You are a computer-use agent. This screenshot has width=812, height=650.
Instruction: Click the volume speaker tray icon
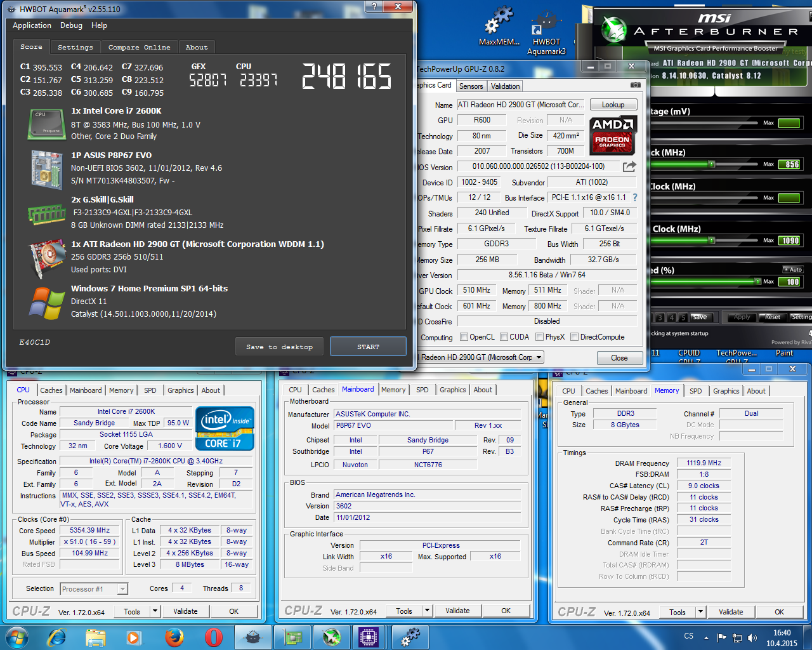(752, 637)
